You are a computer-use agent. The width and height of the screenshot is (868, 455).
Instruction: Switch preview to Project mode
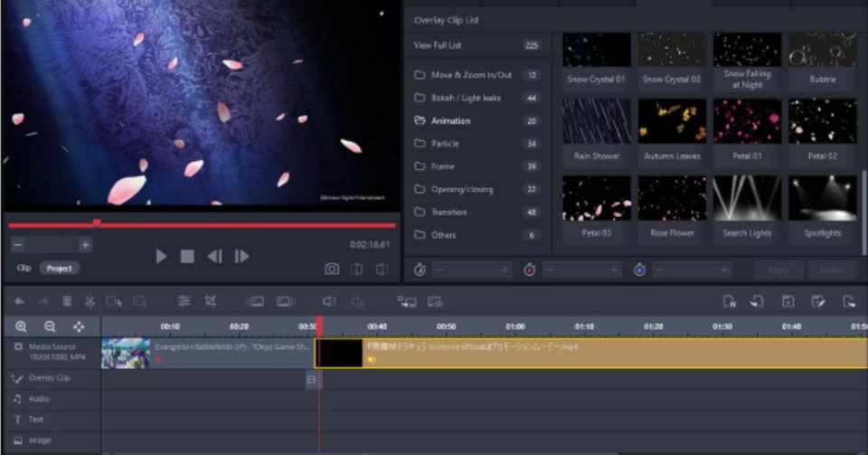click(x=60, y=269)
